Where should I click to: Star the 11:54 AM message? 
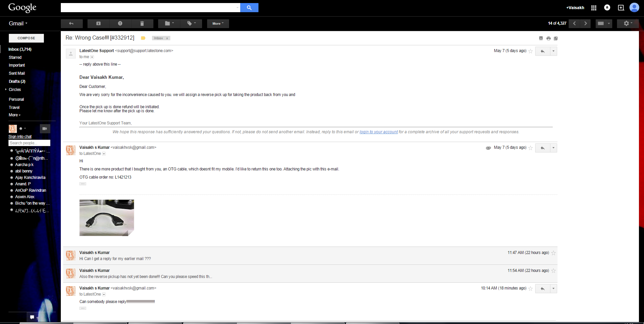(x=553, y=271)
